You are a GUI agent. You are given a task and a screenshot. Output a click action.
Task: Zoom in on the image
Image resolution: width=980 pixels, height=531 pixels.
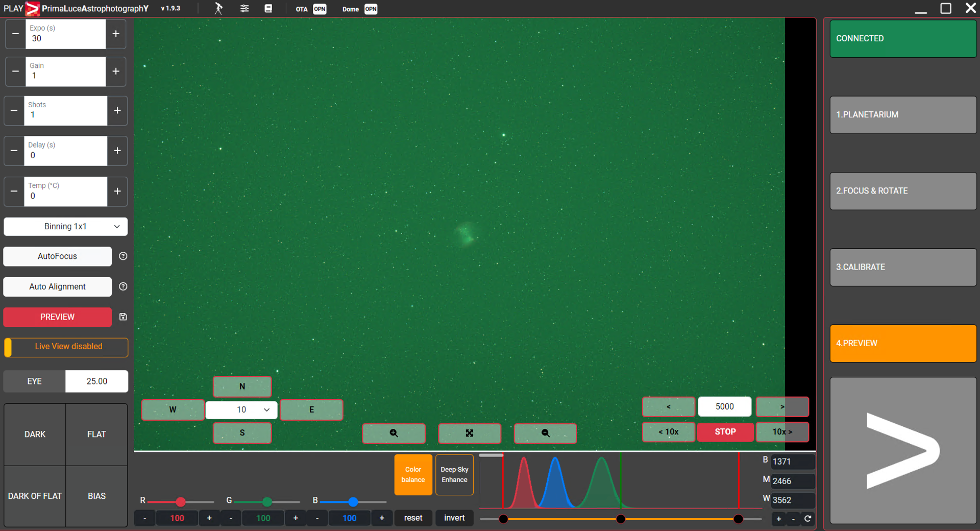[x=394, y=433]
